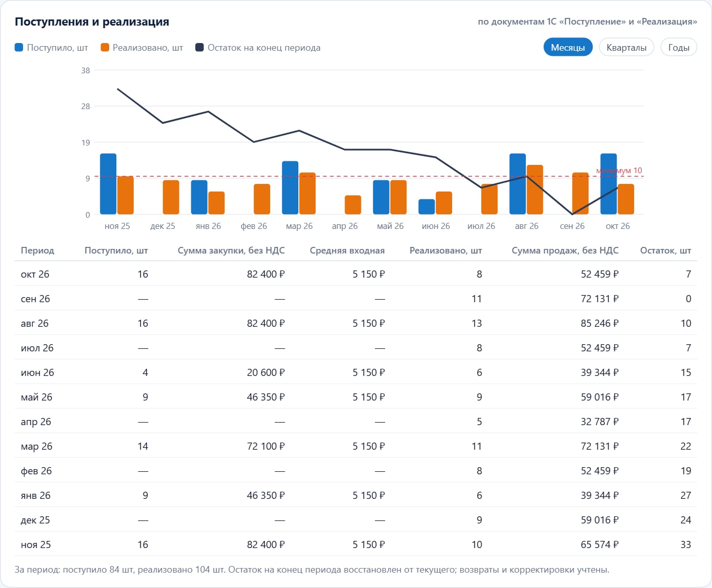
Task: Click the blue bar above окт 26 in chart
Action: 608,184
